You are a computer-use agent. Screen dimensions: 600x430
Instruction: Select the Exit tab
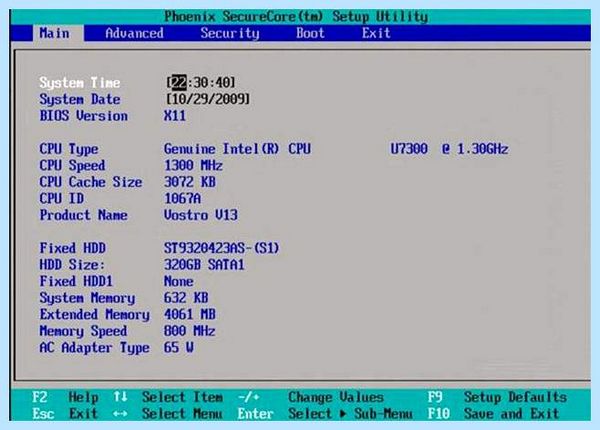point(376,33)
